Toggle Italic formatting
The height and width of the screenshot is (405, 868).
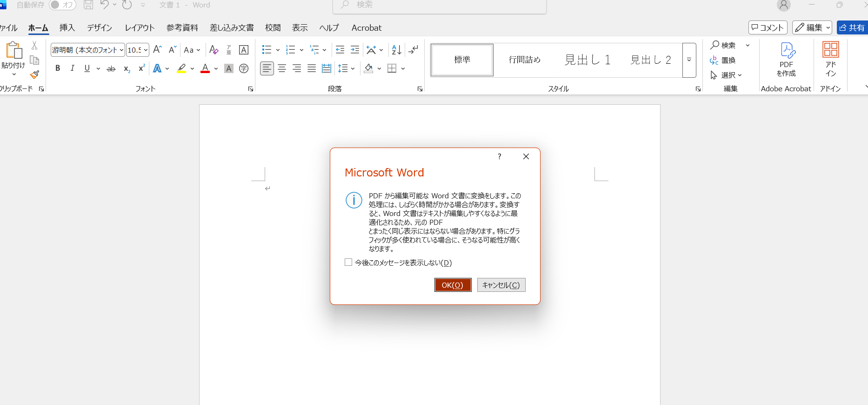coord(72,68)
